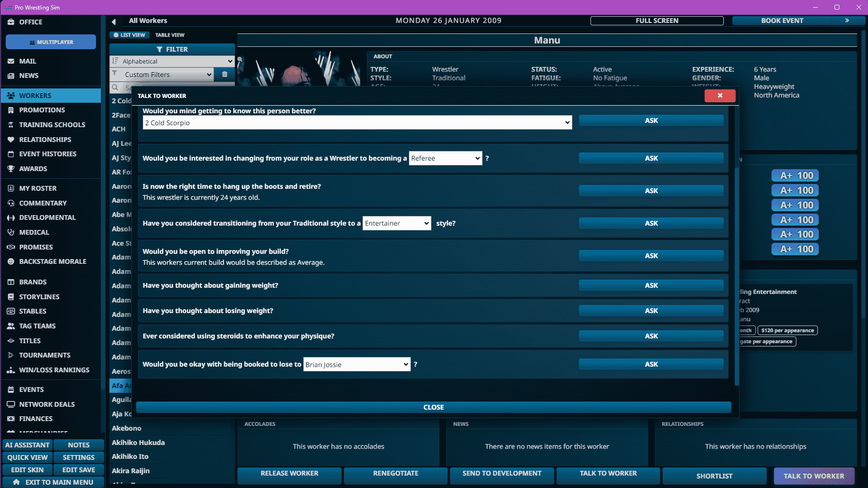The width and height of the screenshot is (868, 488).
Task: Open the Backstage Morale smiley icon
Action: (11, 261)
